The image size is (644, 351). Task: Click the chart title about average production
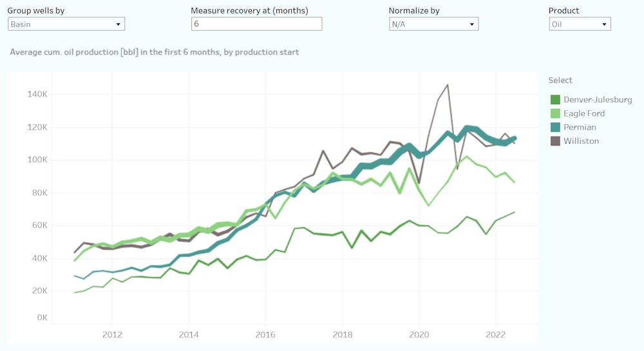[155, 52]
